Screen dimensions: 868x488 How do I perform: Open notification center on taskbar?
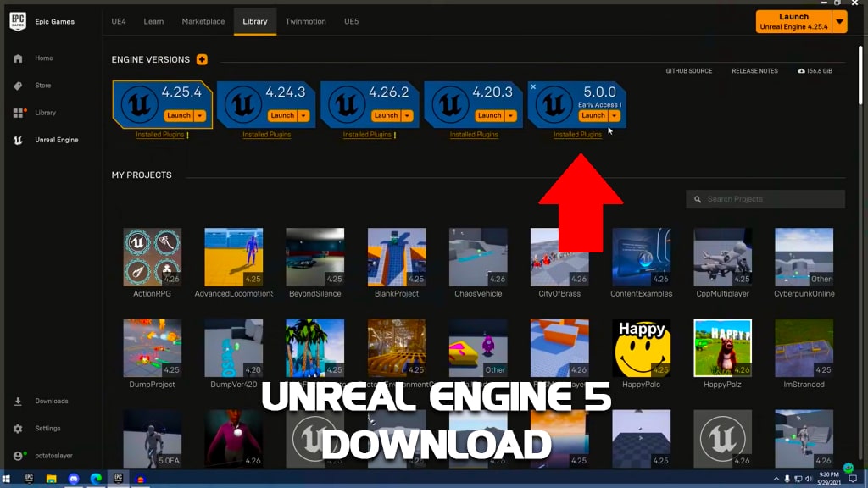853,480
